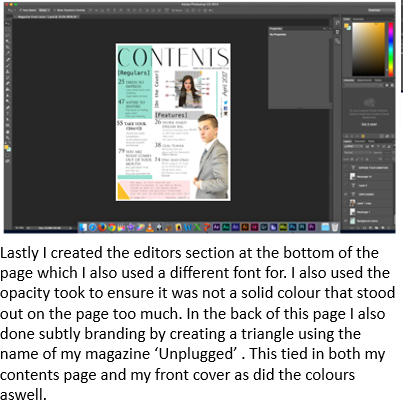
Task: Select the Spot Healing Brush tool
Action: [8, 59]
